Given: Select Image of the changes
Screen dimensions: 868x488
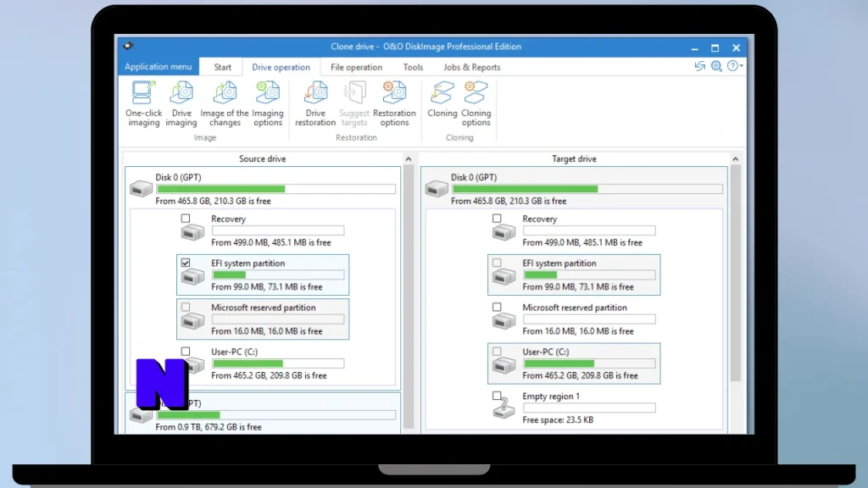Looking at the screenshot, I should click(224, 103).
